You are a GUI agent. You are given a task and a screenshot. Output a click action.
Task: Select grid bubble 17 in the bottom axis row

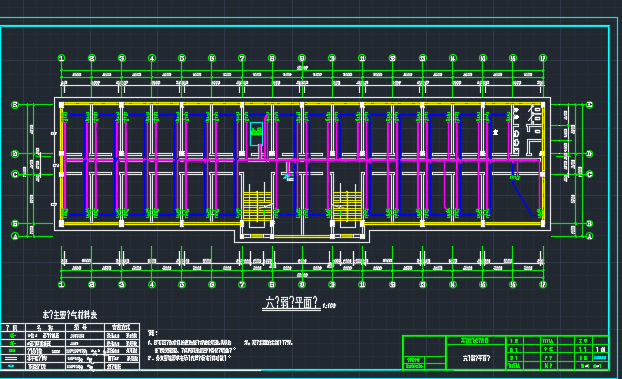coord(543,284)
